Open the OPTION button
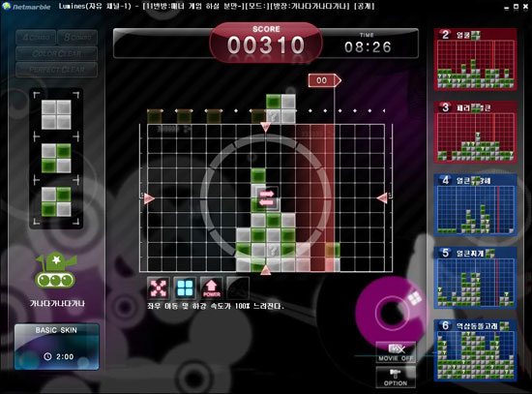Image resolution: width=532 pixels, height=394 pixels. pyautogui.click(x=396, y=377)
